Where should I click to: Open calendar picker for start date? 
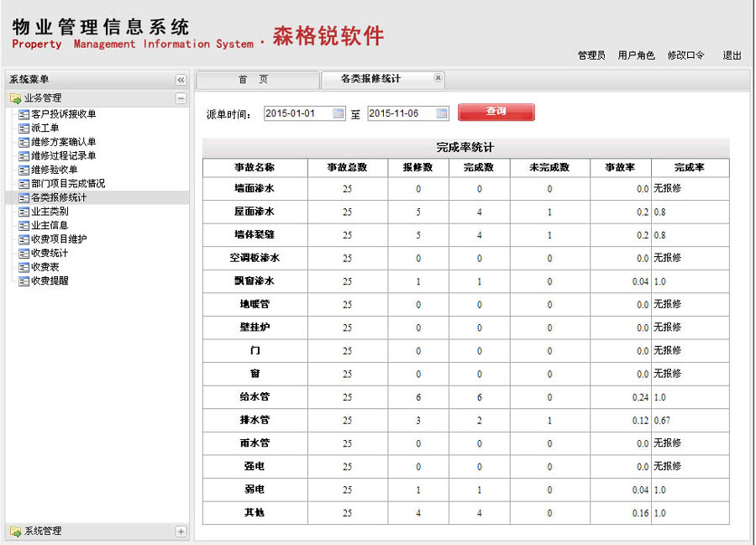point(339,113)
